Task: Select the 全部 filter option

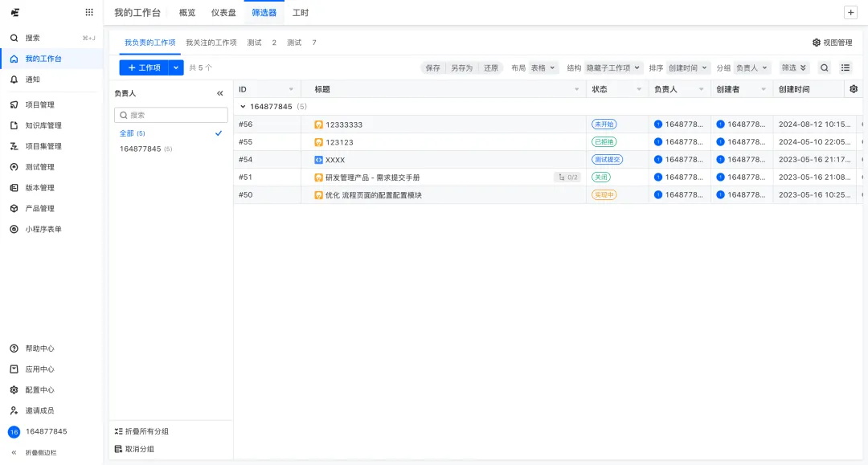Action: click(x=129, y=133)
